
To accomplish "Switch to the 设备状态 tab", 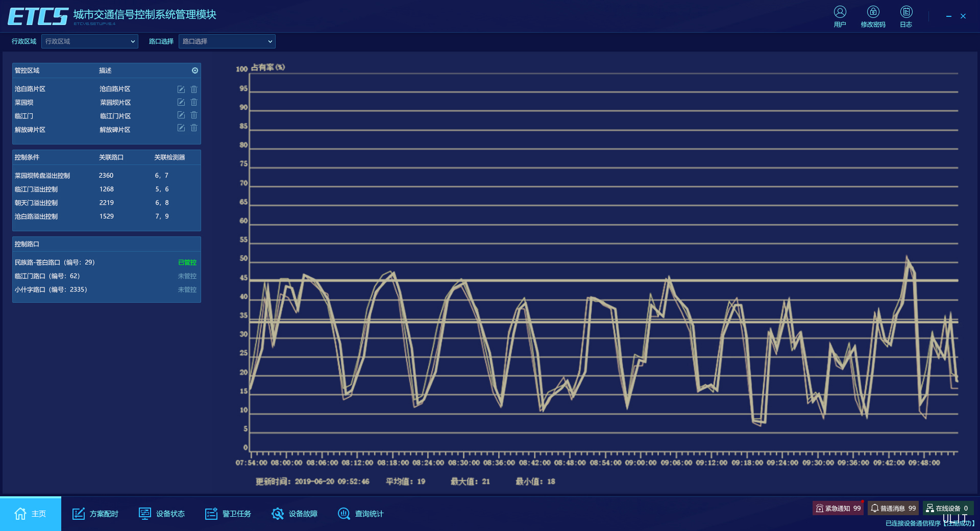I will point(162,514).
